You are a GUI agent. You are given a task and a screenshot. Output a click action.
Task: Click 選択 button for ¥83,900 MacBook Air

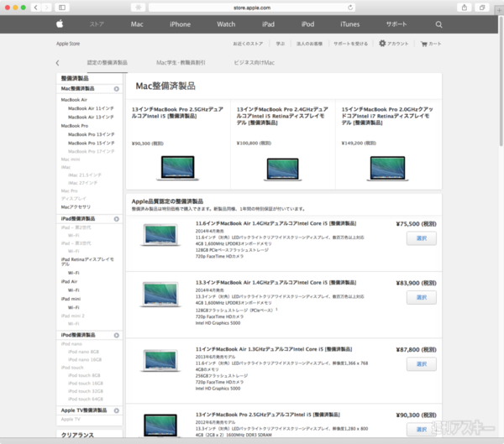(x=422, y=297)
